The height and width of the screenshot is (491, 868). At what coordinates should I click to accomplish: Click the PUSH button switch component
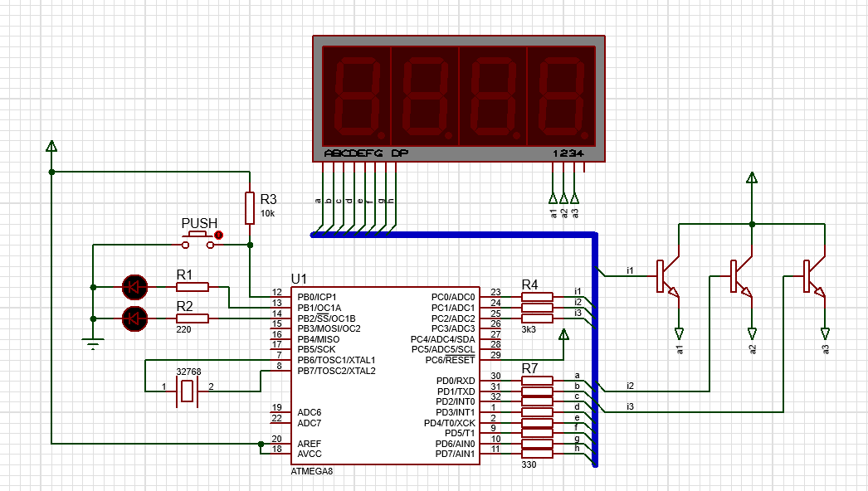198,241
